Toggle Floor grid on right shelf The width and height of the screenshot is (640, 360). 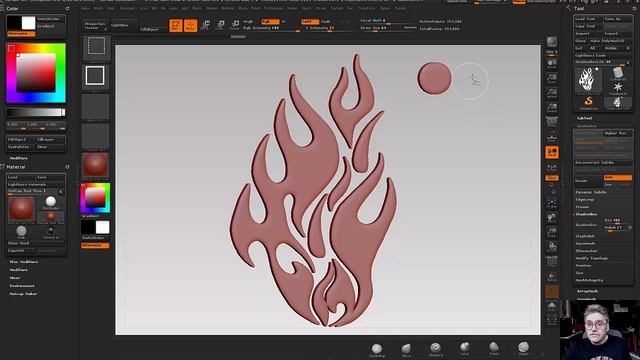click(552, 137)
